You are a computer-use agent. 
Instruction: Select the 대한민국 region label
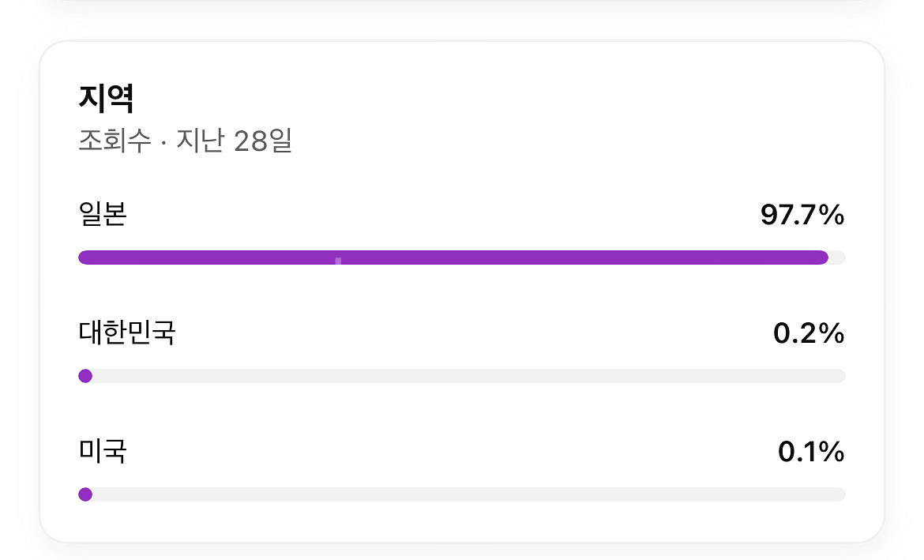click(x=126, y=333)
